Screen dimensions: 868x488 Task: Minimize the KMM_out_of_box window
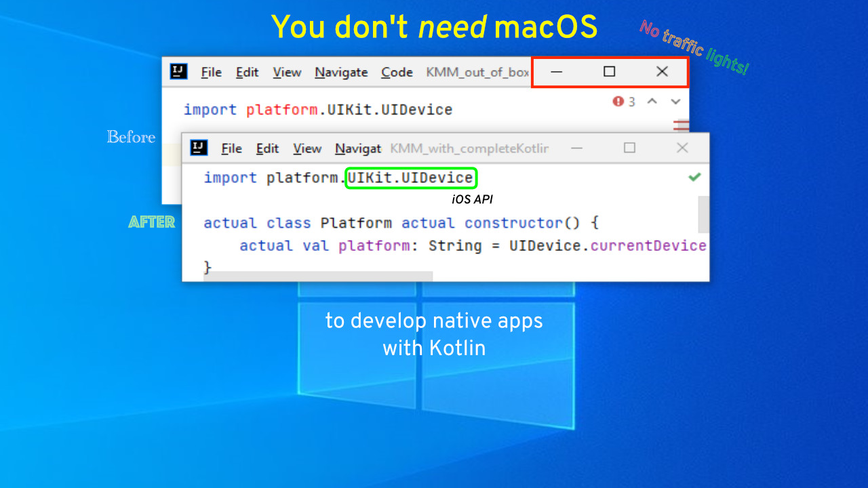557,72
